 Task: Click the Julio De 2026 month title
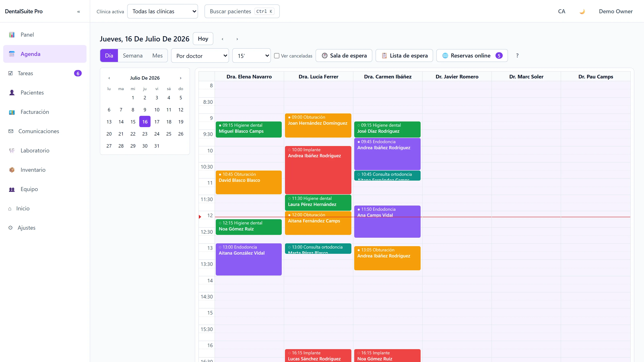coord(145,78)
